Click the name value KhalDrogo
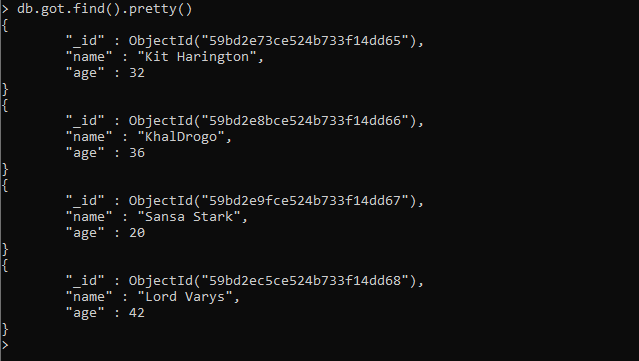This screenshot has height=361, width=639. tap(181, 136)
